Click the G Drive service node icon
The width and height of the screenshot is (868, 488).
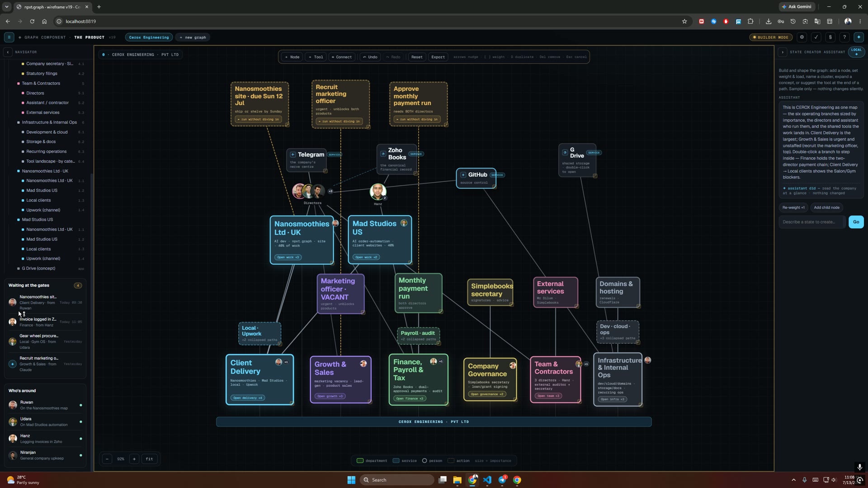point(565,153)
